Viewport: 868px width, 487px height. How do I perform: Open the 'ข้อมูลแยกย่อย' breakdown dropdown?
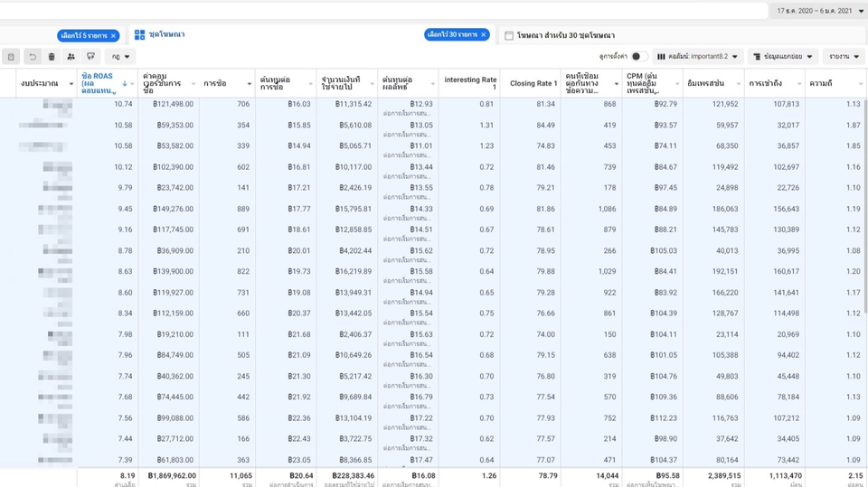[783, 56]
